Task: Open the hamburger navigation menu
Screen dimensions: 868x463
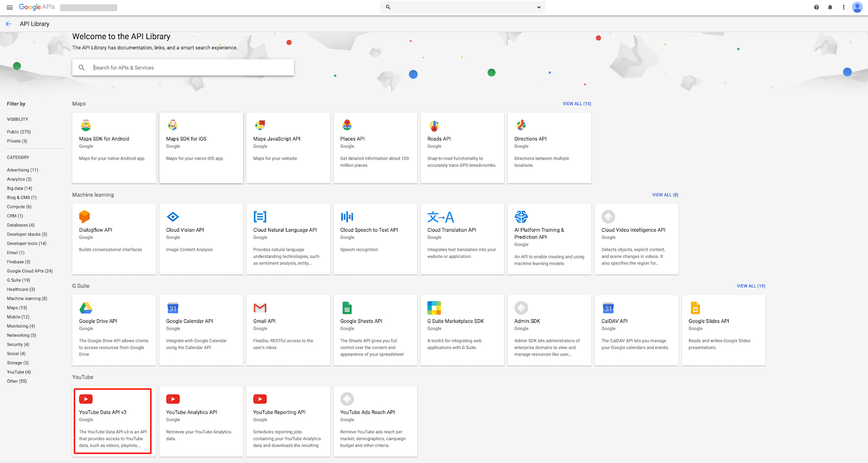Action: pyautogui.click(x=9, y=7)
